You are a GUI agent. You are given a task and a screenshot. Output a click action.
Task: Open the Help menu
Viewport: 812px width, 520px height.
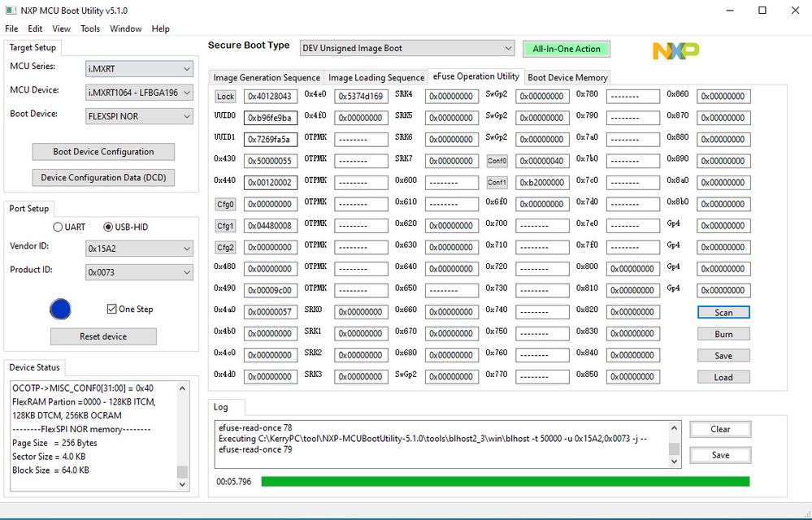161,29
